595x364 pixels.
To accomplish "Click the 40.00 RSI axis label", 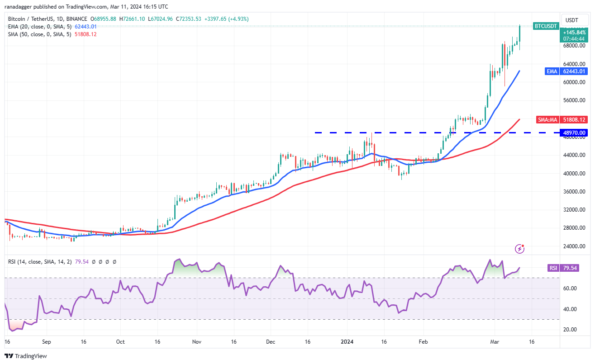I will [x=570, y=309].
